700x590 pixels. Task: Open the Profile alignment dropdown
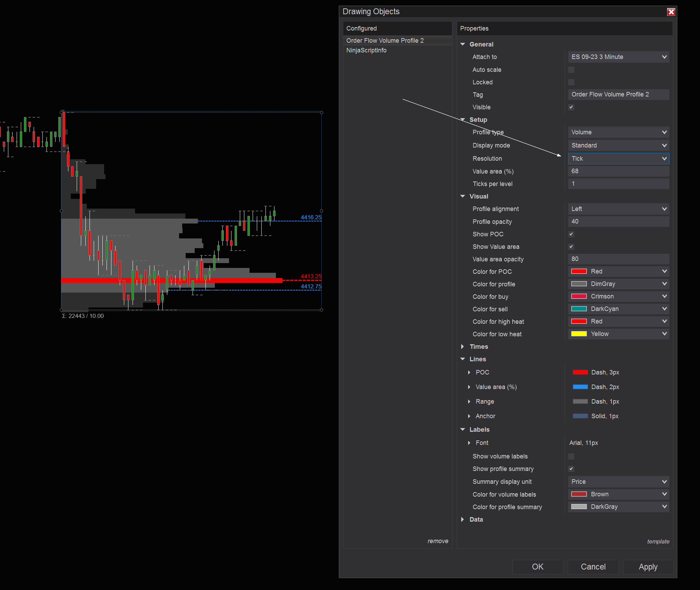coord(618,209)
